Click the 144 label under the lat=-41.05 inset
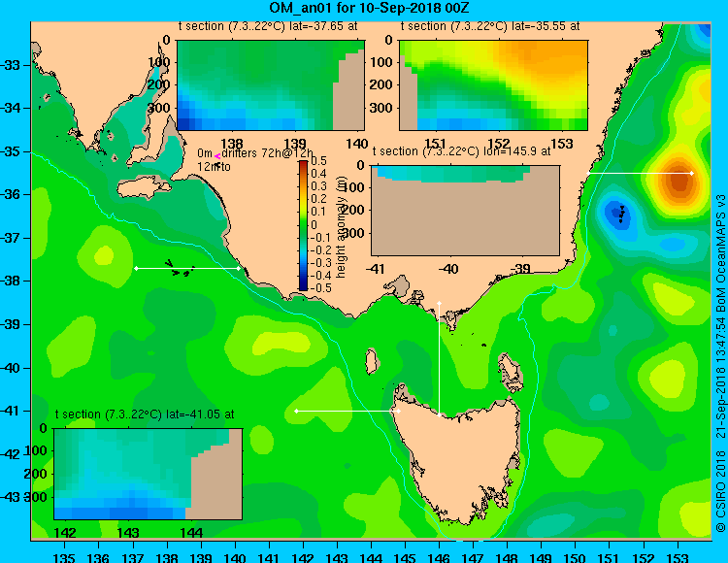 tap(192, 533)
